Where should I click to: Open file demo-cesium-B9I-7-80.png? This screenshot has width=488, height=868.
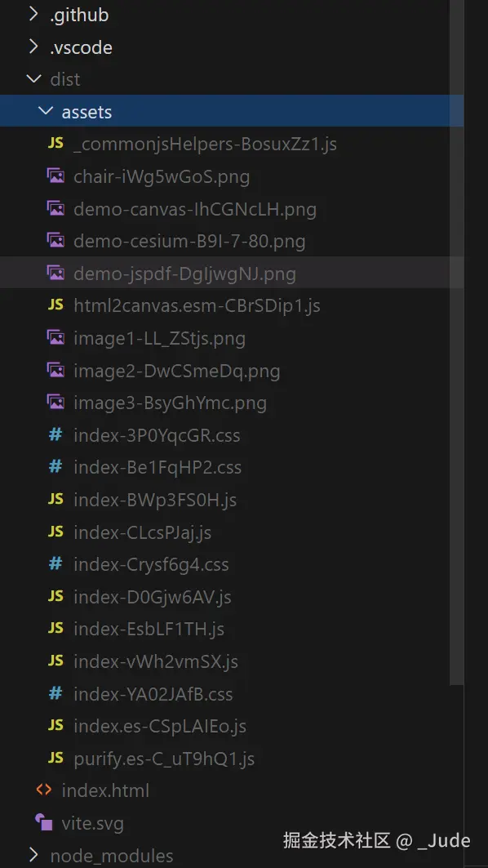coord(189,242)
